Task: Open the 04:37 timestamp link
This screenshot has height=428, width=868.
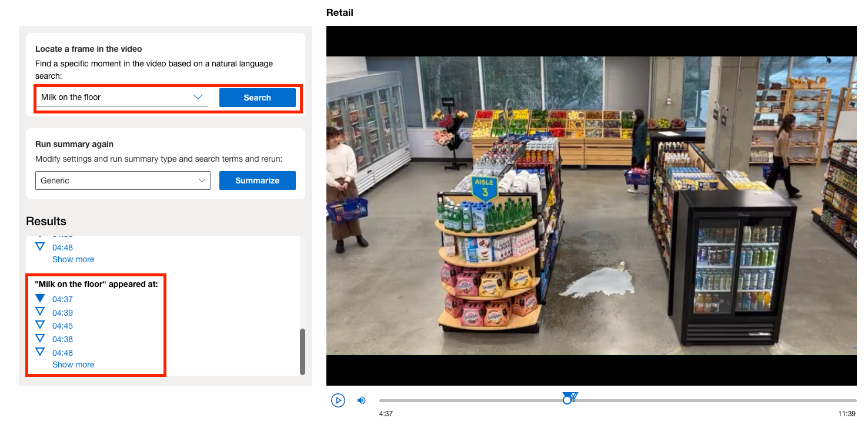Action: tap(62, 299)
